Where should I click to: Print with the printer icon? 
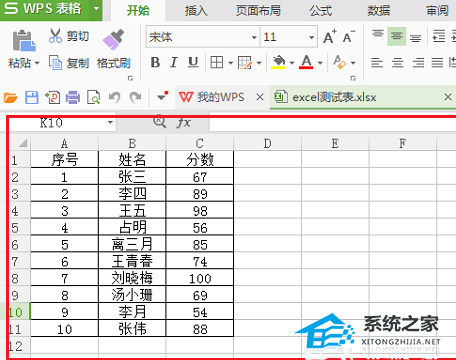coord(73,98)
